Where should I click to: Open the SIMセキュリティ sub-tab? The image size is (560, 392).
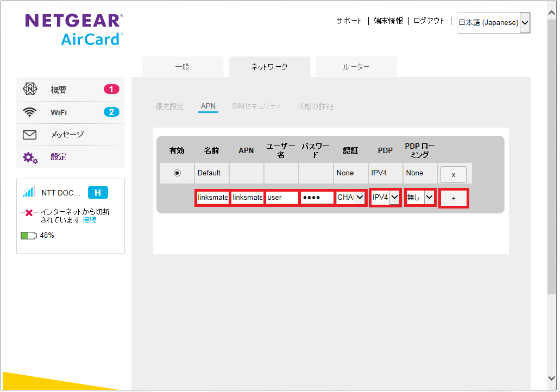click(256, 106)
